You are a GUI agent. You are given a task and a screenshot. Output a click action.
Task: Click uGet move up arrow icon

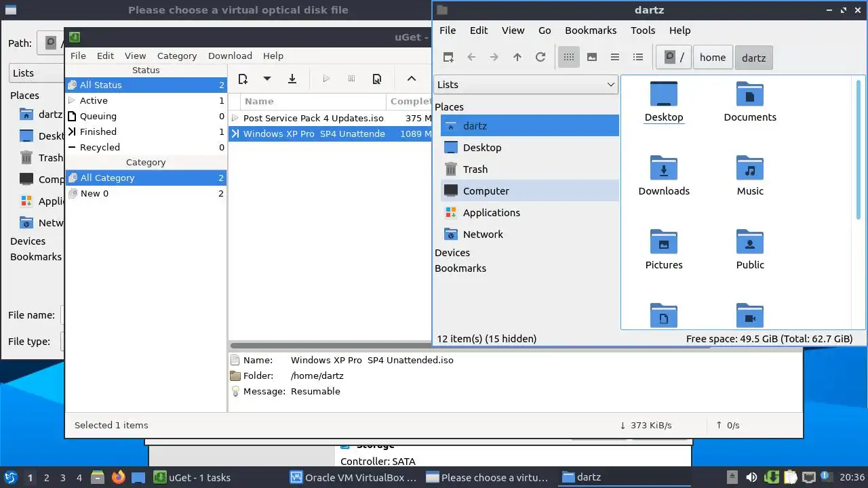coord(412,79)
